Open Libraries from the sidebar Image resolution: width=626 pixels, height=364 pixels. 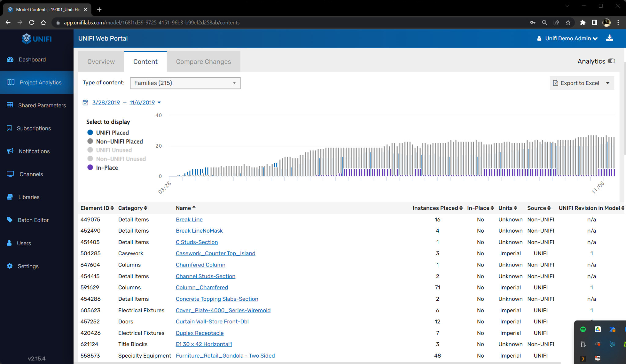tap(29, 197)
